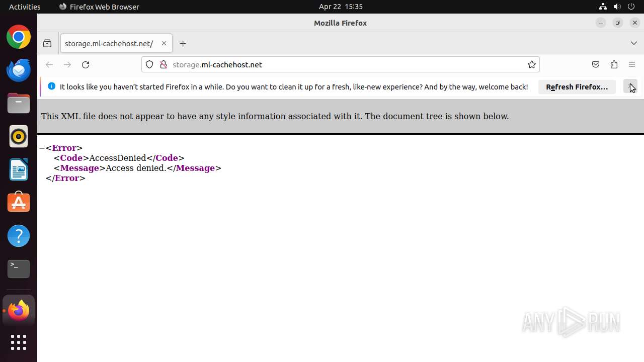This screenshot has width=644, height=362.
Task: Select the storage.ml-cachehost.net tab
Action: click(x=116, y=44)
